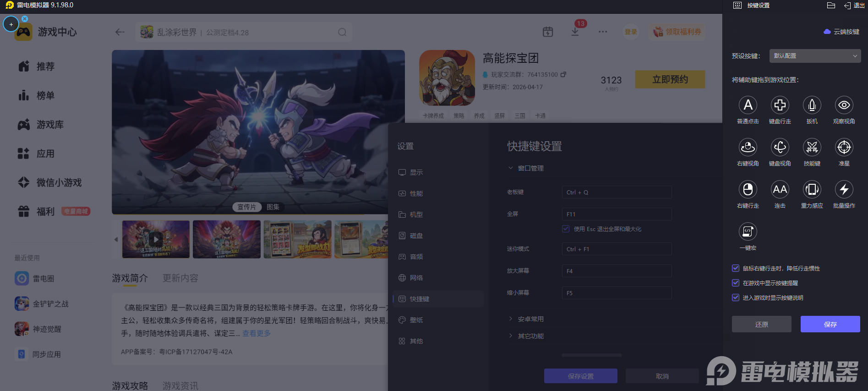Click the 保存设置 button
This screenshot has height=391, width=868.
pyautogui.click(x=581, y=376)
